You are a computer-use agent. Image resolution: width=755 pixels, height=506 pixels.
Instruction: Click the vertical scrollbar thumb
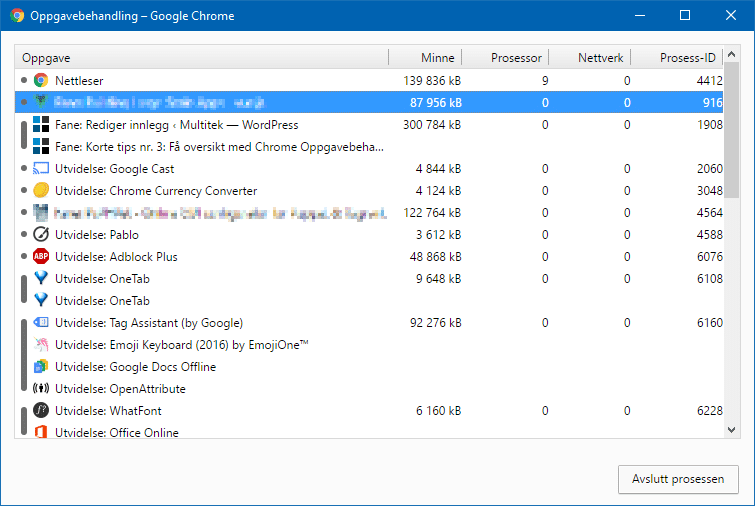point(731,130)
